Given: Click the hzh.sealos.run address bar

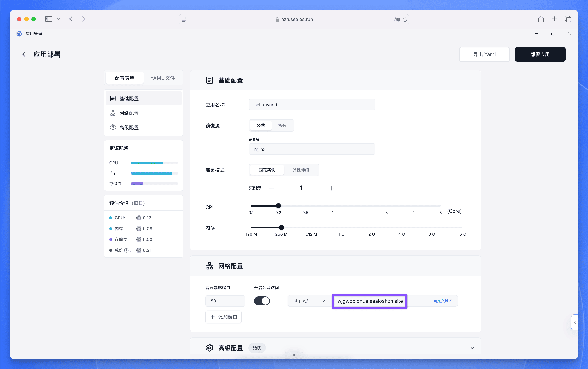Looking at the screenshot, I should point(294,19).
